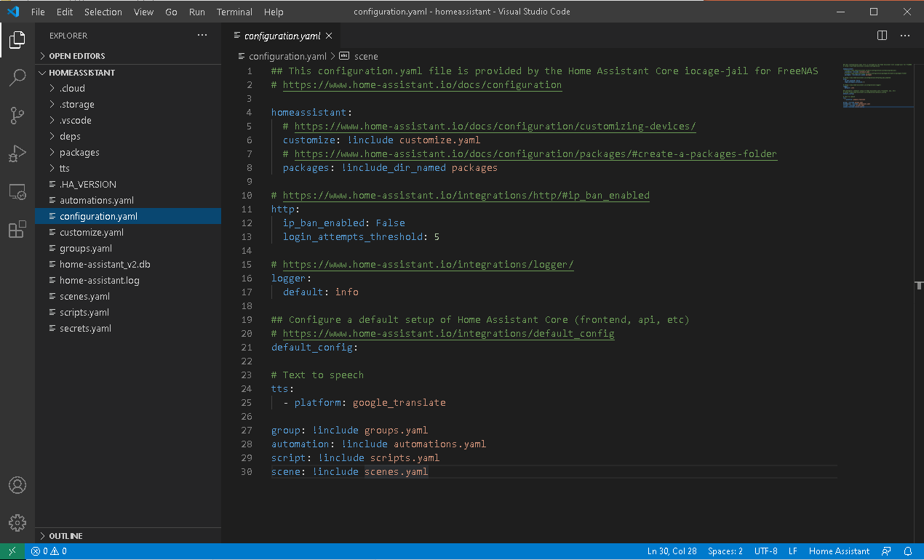Follow the integrations/logger link on line 15
The width and height of the screenshot is (924, 560).
pos(428,264)
